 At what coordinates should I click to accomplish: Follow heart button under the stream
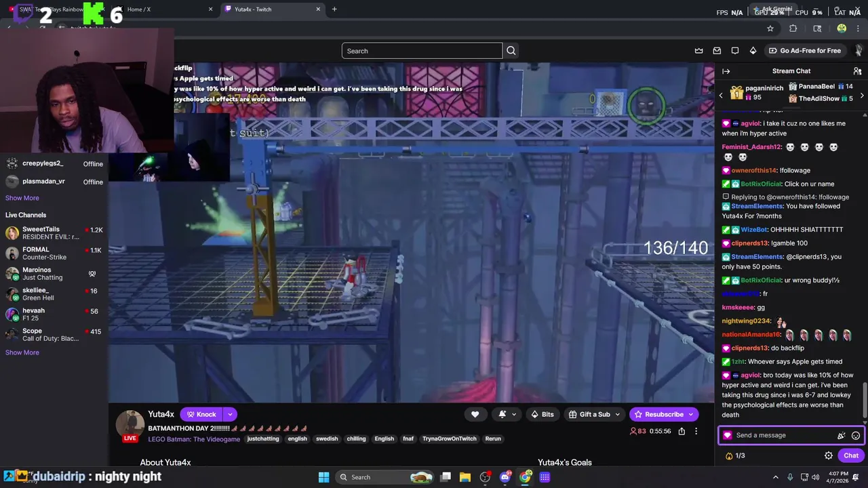[475, 414]
